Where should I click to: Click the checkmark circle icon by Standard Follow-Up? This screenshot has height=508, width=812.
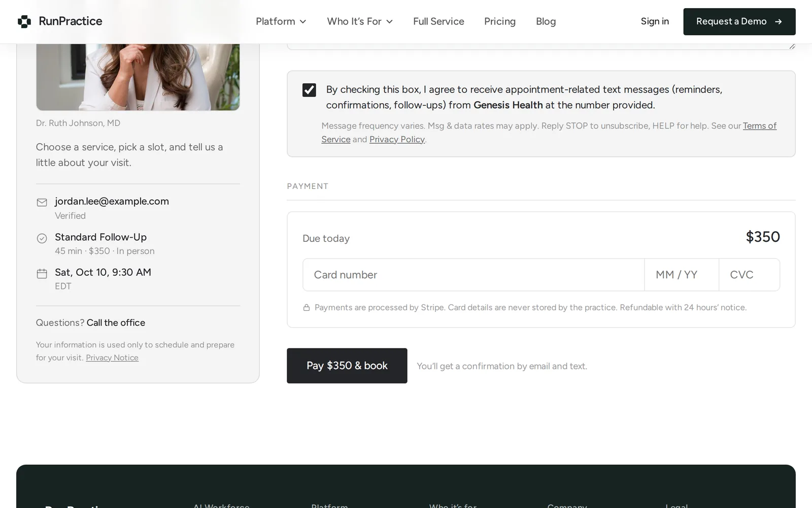[x=42, y=238]
